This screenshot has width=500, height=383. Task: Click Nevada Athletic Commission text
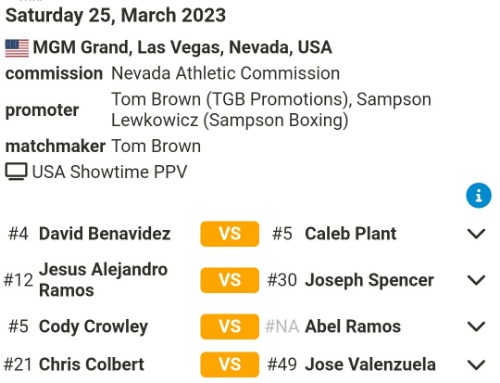coord(226,73)
